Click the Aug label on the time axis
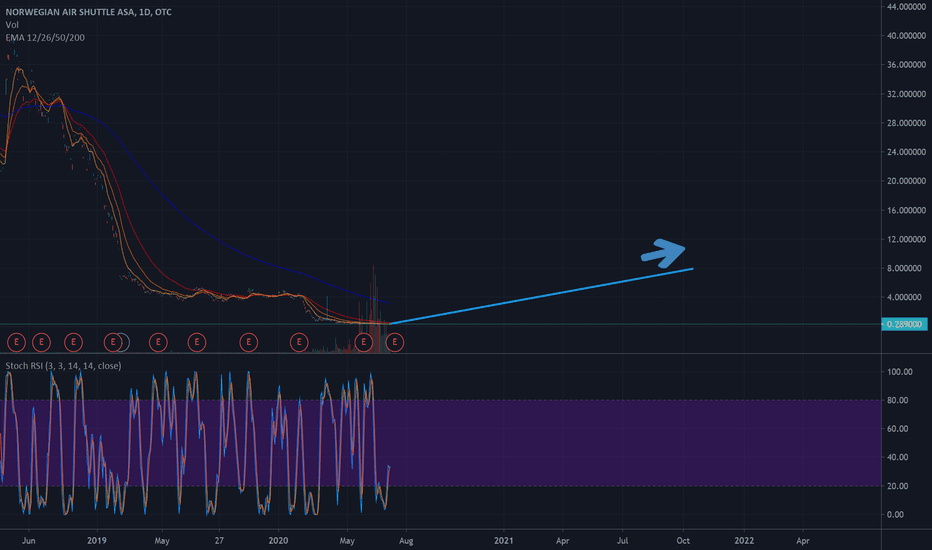The height and width of the screenshot is (550, 932). pyautogui.click(x=406, y=540)
